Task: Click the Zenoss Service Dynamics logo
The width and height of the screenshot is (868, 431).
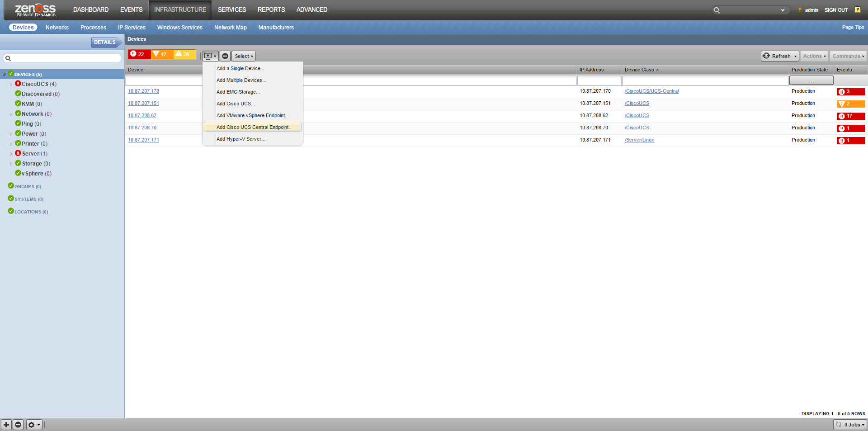Action: 35,10
